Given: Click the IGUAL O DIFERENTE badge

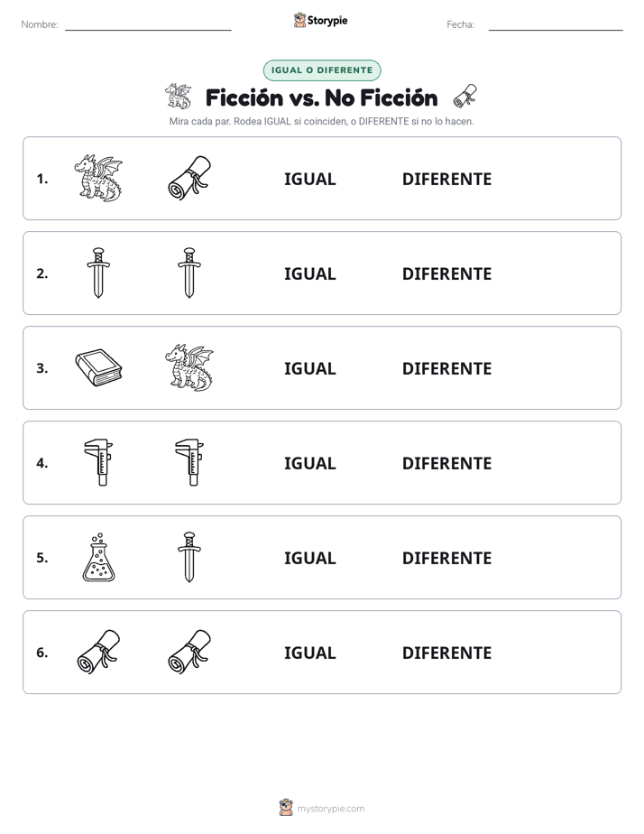Looking at the screenshot, I should point(322,70).
